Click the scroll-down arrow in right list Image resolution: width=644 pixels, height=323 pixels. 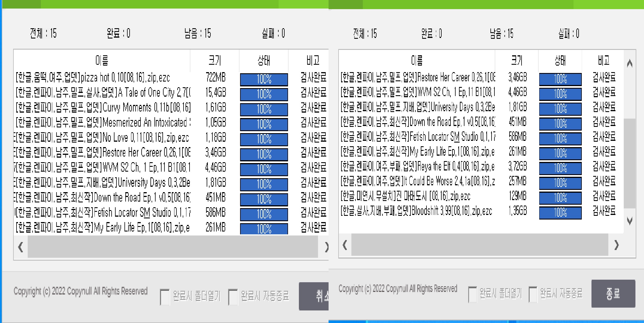pyautogui.click(x=629, y=220)
